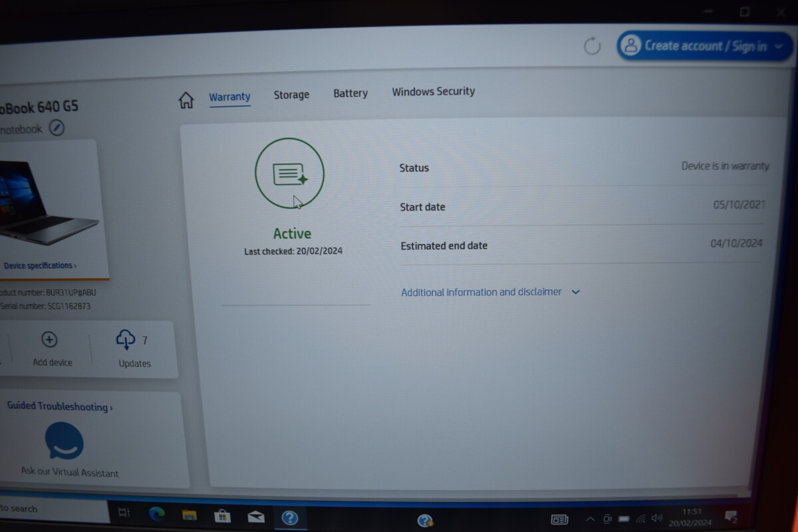Launch Microsoft Edge from the taskbar
The width and height of the screenshot is (798, 532).
[x=157, y=513]
